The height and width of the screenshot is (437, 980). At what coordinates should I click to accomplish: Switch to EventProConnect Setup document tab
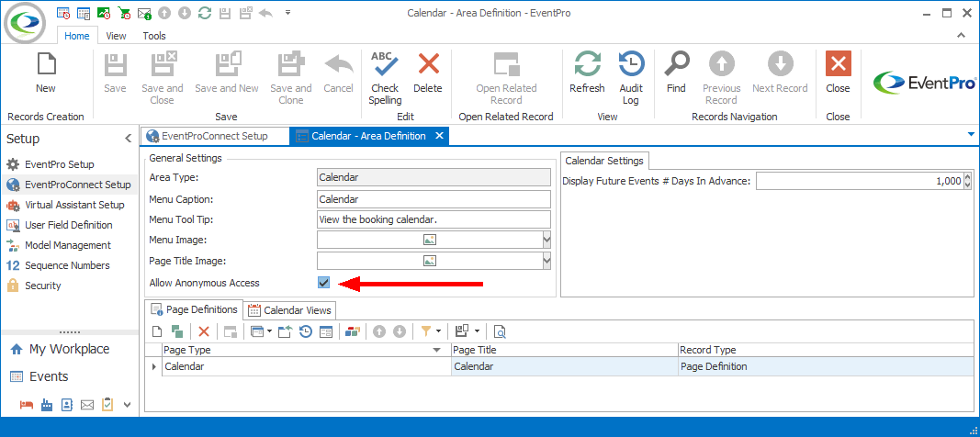[214, 136]
